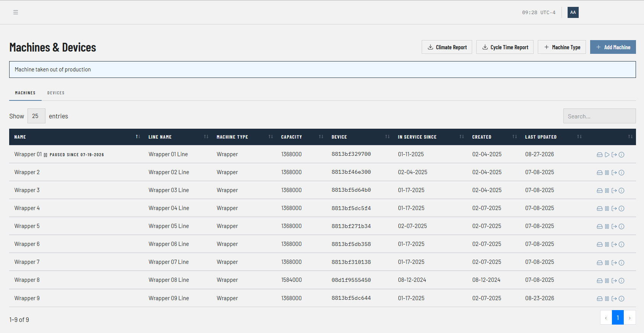Click the previous page arrow
644x333 pixels.
pos(606,317)
